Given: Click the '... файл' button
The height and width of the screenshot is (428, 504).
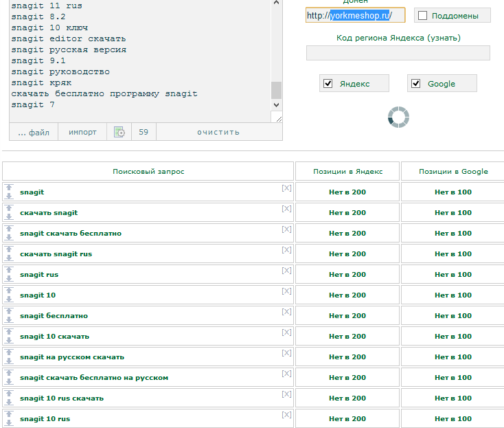Looking at the screenshot, I should 34,132.
